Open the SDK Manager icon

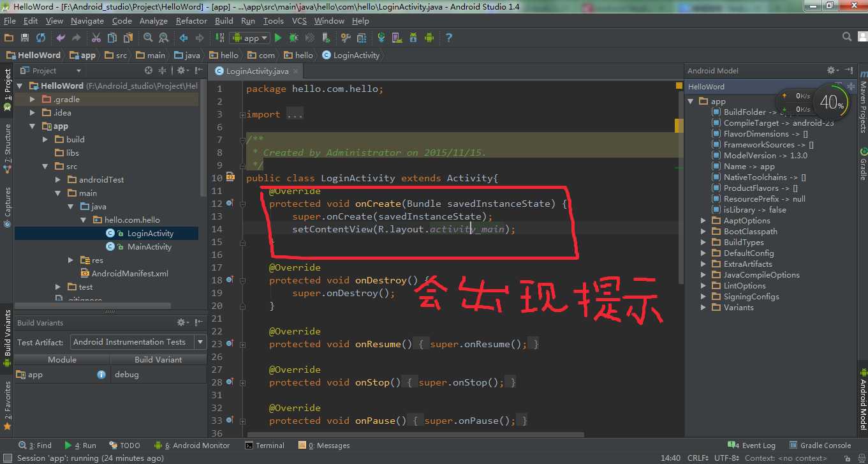[x=413, y=38]
